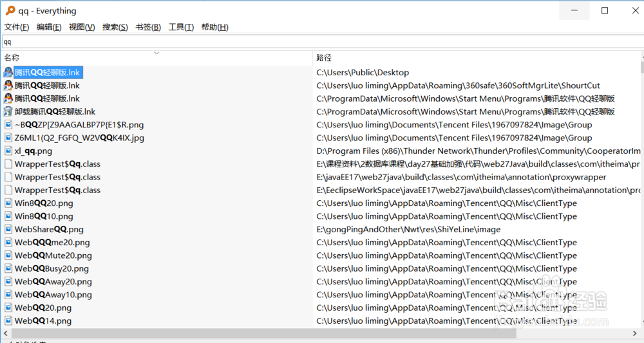Click image icon of WebQQme20.png
This screenshot has width=644, height=343.
8,243
